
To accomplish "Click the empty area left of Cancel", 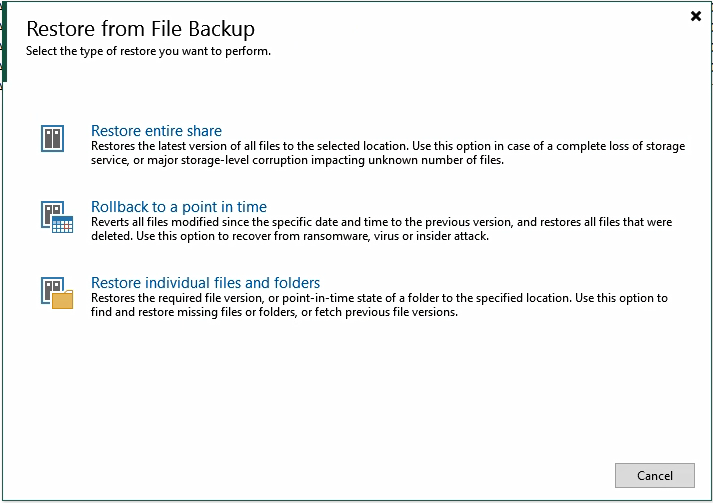I will tap(400, 475).
